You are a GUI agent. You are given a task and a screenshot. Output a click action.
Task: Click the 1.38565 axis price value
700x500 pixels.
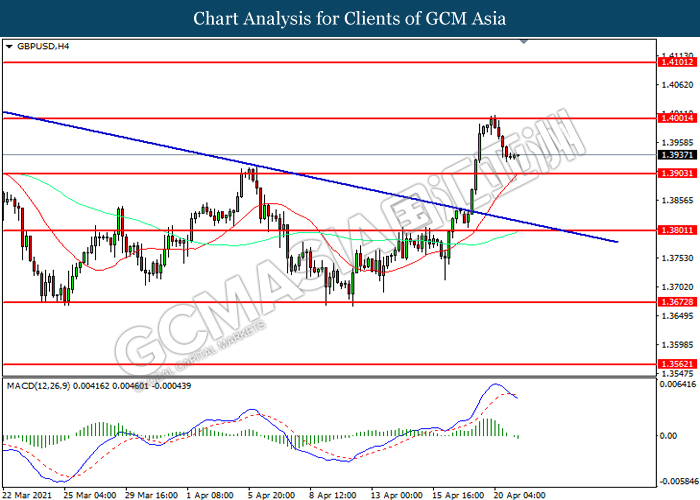click(x=677, y=200)
